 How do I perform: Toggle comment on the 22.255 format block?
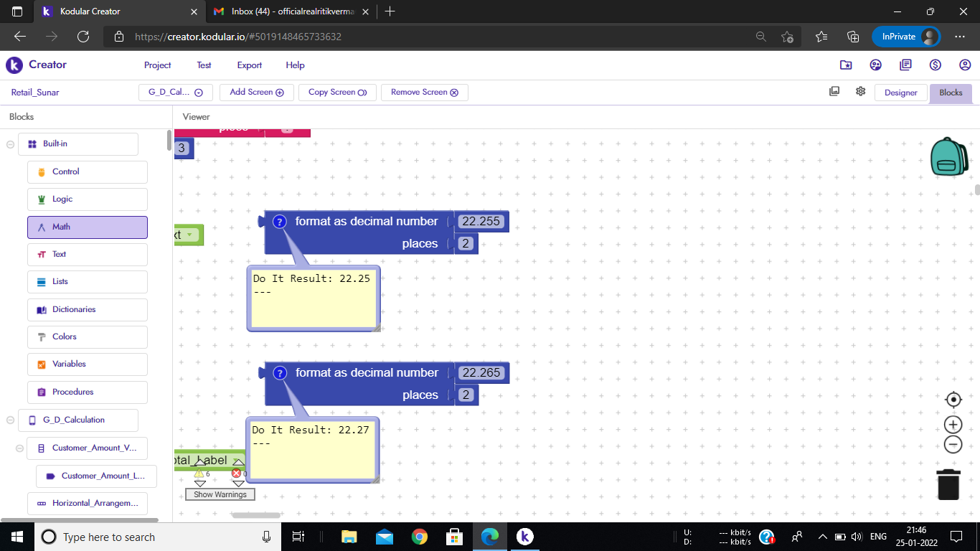click(x=280, y=222)
